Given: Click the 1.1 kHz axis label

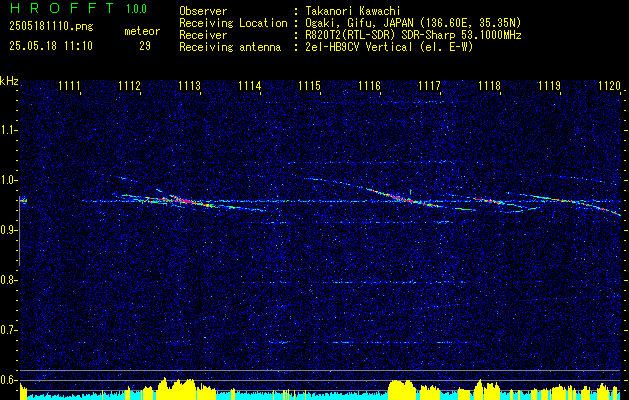Looking at the screenshot, I should click(x=8, y=130).
